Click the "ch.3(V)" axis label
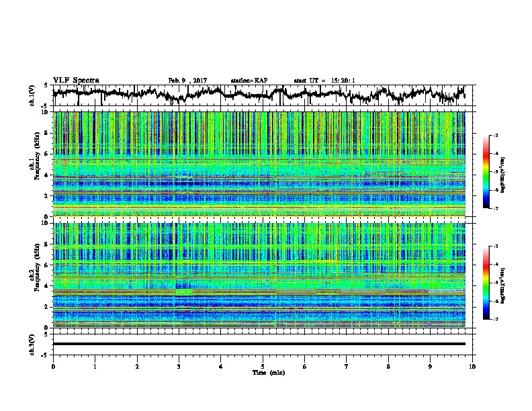The height and width of the screenshot is (411, 532). coord(32,345)
